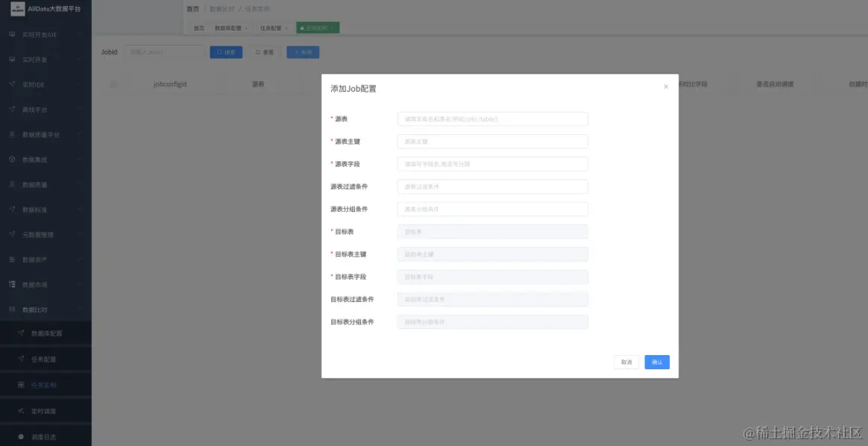This screenshot has width=868, height=446.
Task: Focus the 源表字段 input field
Action: pyautogui.click(x=493, y=164)
